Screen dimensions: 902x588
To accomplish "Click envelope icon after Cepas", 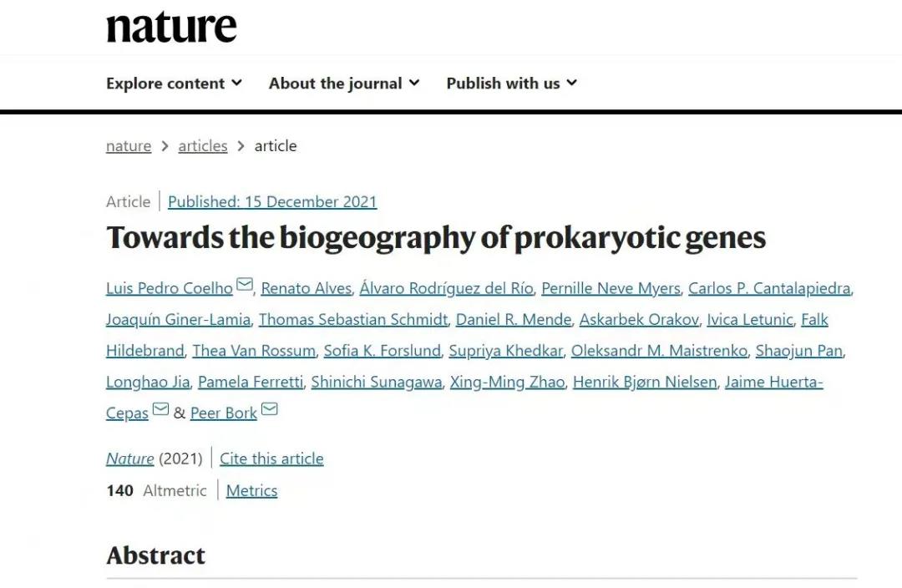I will [x=160, y=410].
